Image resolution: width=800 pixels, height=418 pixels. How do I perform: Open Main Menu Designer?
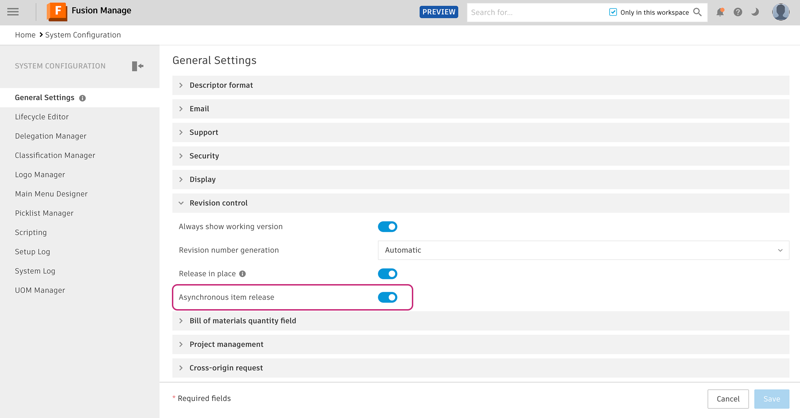[x=51, y=194]
